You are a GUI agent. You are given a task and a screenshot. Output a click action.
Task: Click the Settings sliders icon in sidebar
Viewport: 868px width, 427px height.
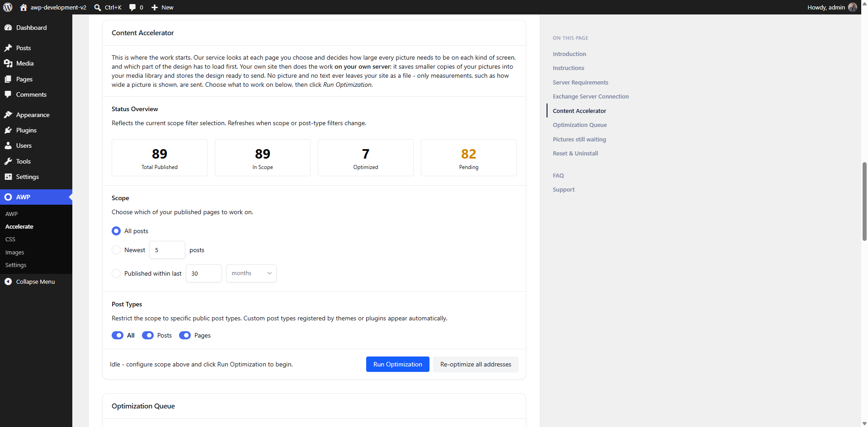pyautogui.click(x=8, y=177)
